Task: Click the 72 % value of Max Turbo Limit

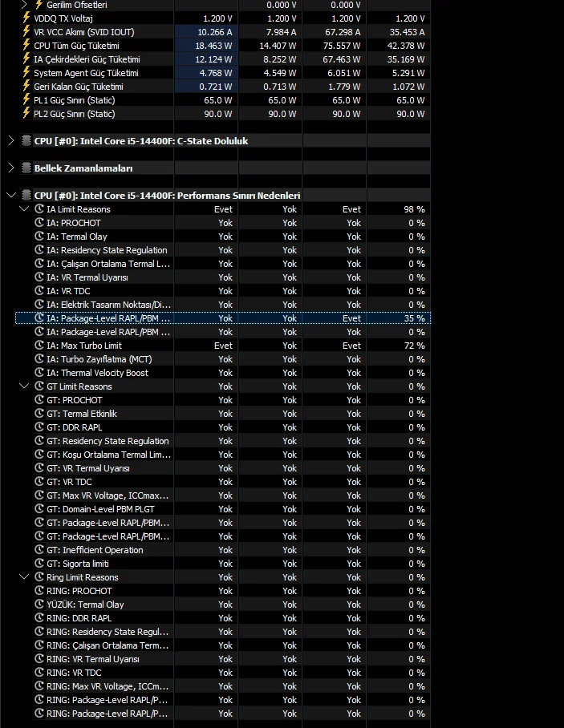Action: (414, 346)
